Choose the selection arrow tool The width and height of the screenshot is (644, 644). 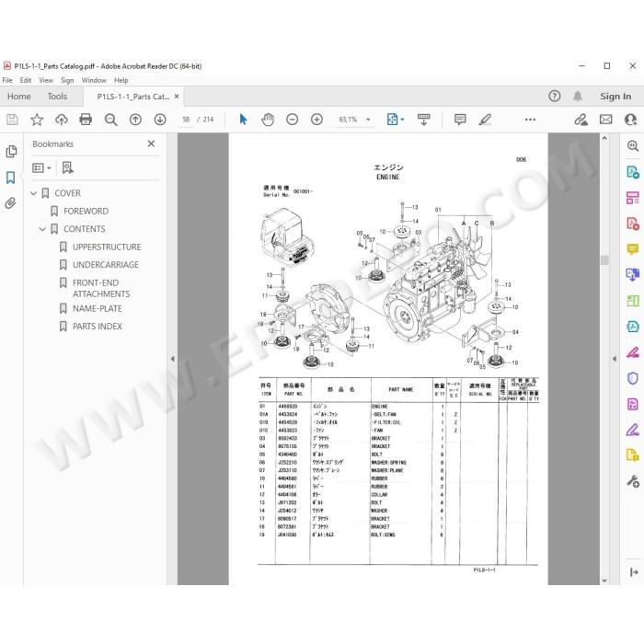243,120
